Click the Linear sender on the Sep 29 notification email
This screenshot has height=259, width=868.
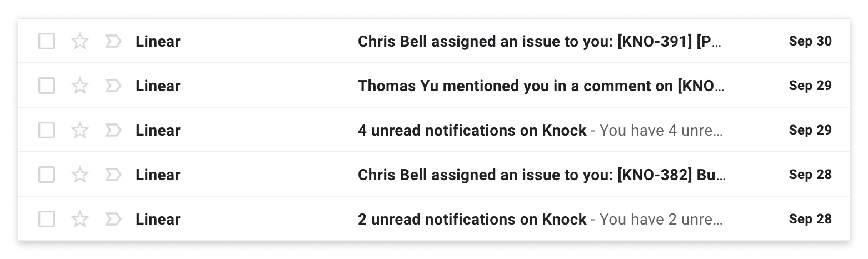pyautogui.click(x=158, y=130)
